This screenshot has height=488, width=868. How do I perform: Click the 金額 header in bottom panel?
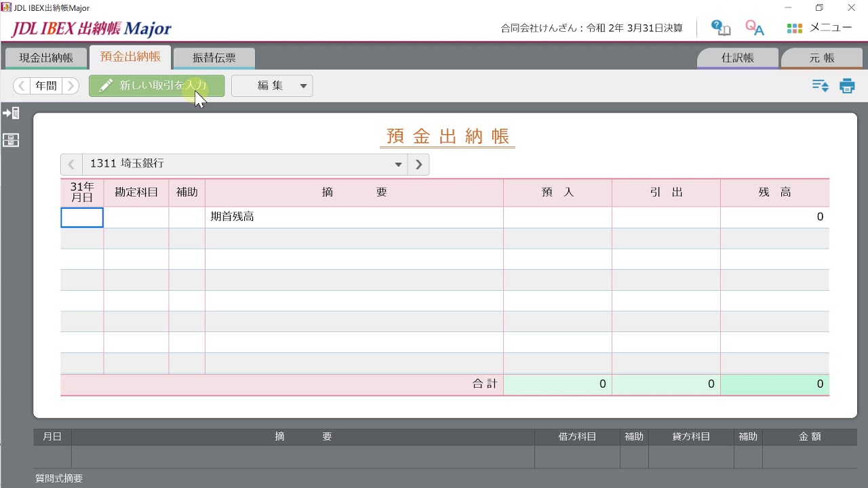(810, 437)
